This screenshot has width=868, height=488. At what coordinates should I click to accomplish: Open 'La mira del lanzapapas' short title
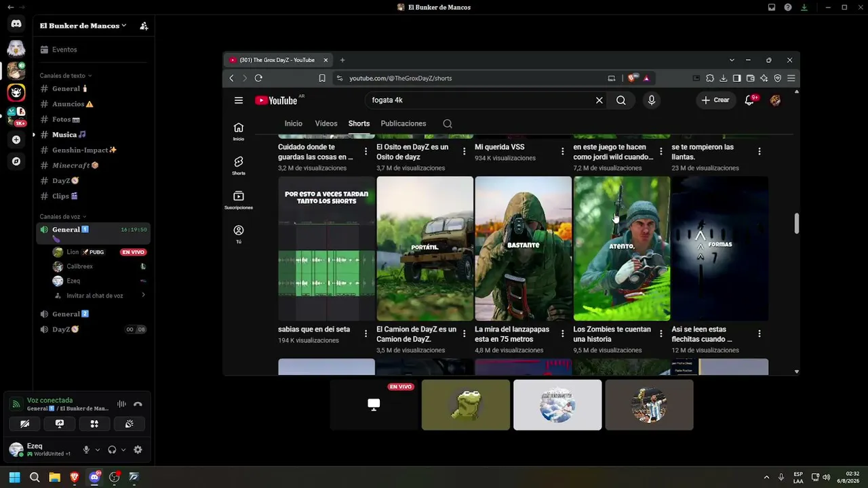pyautogui.click(x=512, y=334)
